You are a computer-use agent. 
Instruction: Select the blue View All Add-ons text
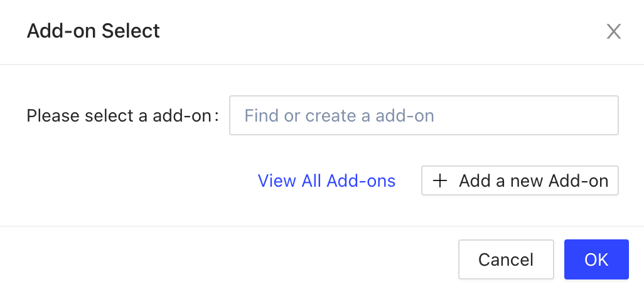(326, 181)
